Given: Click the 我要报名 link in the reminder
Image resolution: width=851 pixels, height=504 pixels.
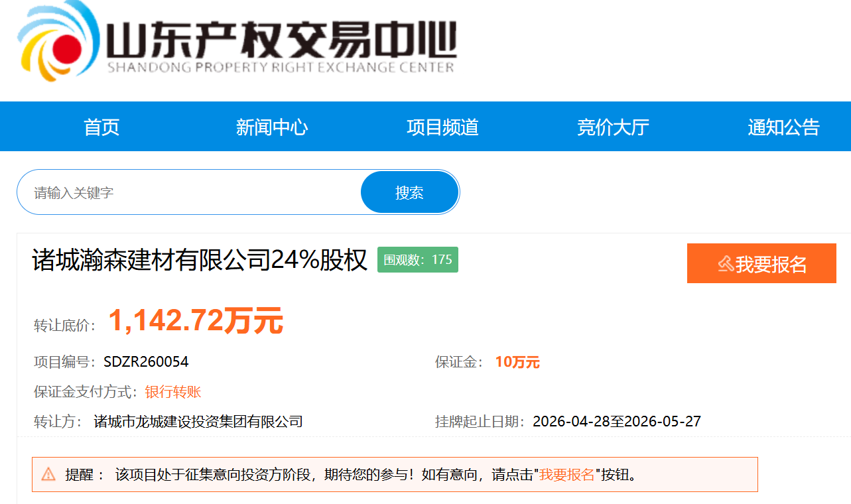Looking at the screenshot, I should tap(566, 475).
